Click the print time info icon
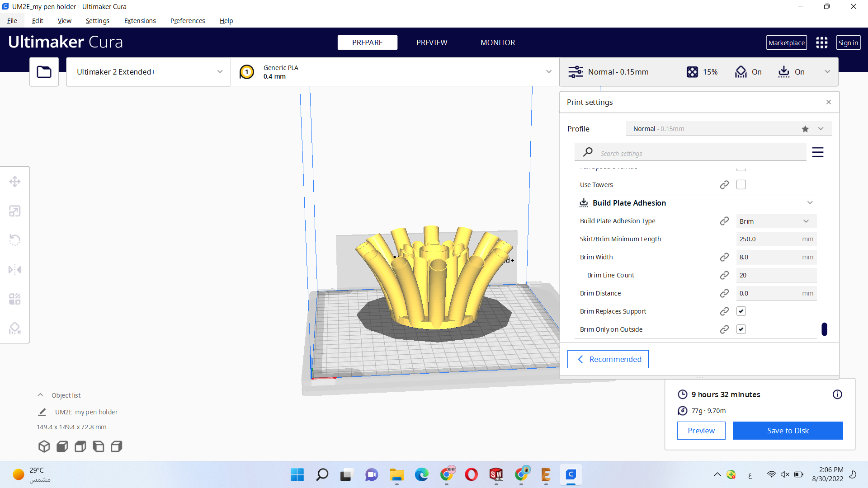This screenshot has width=868, height=488. pos(837,394)
